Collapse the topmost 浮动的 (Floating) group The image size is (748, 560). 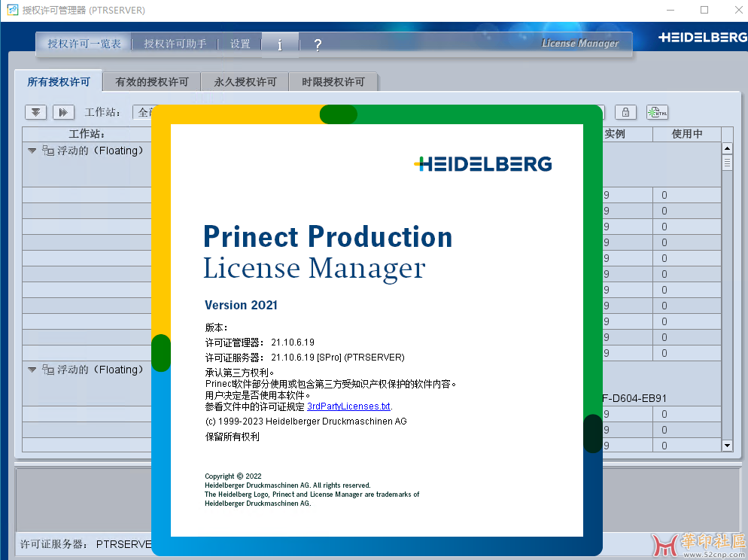click(32, 151)
